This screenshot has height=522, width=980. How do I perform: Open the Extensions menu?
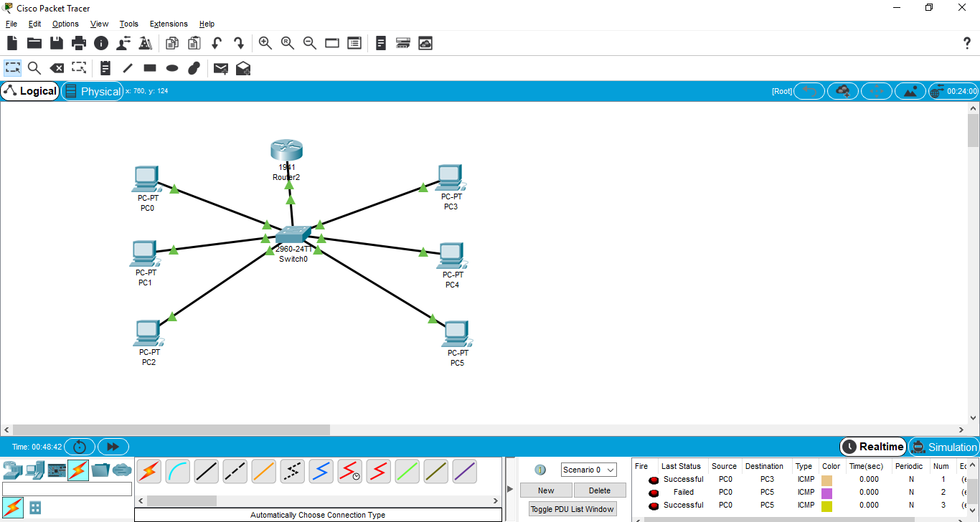[x=169, y=24]
